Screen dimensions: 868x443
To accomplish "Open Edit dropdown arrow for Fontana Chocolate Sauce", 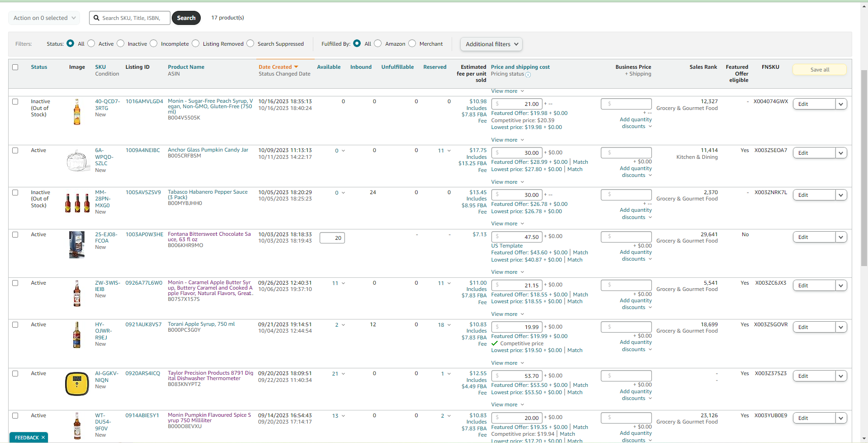I will pyautogui.click(x=841, y=237).
